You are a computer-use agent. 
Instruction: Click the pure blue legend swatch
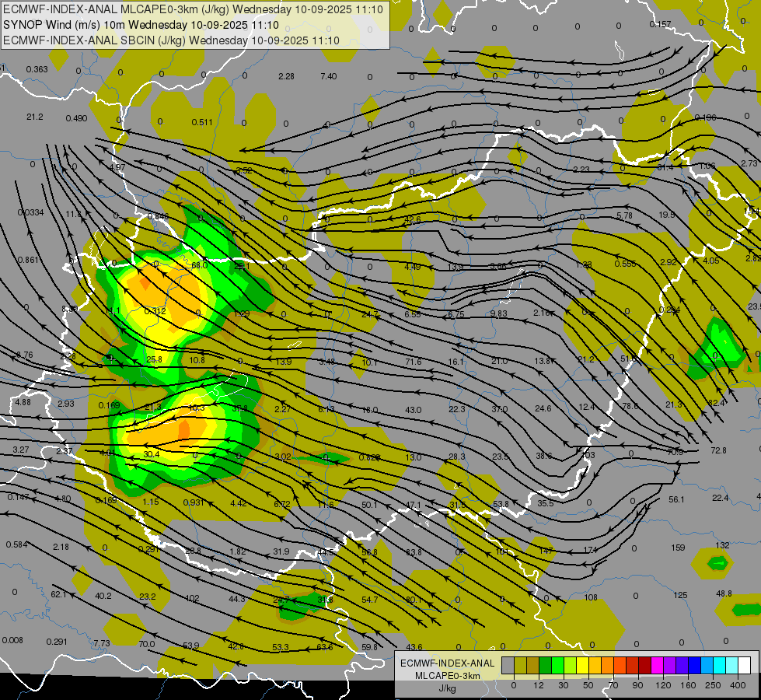coord(694,665)
